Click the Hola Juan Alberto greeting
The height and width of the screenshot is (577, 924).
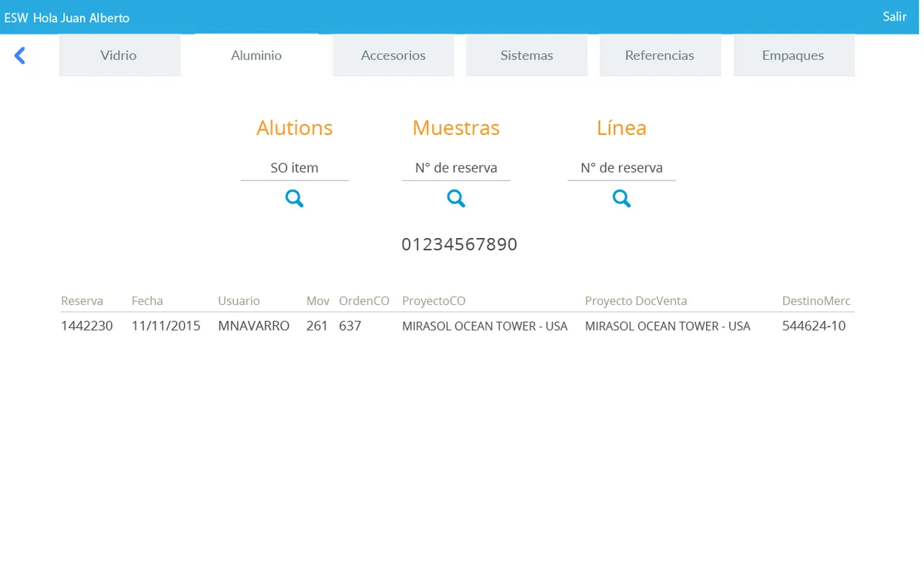pos(81,18)
